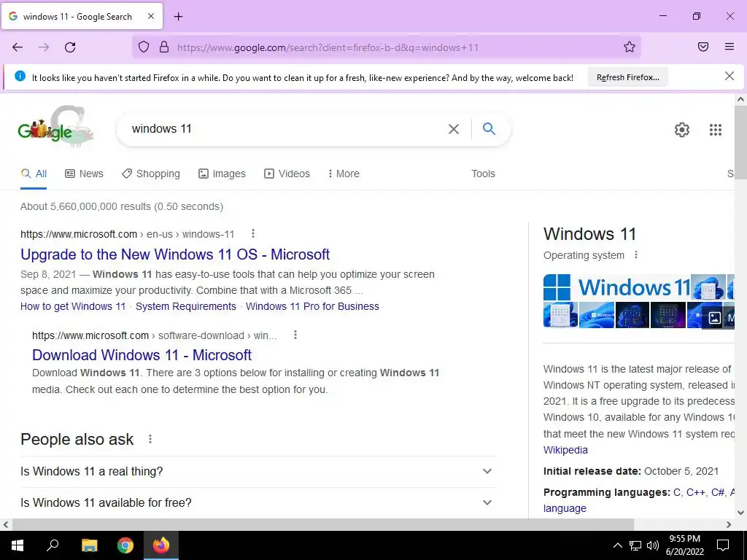Open the network status tray icon
Viewport: 747px width, 560px height.
coord(635,545)
